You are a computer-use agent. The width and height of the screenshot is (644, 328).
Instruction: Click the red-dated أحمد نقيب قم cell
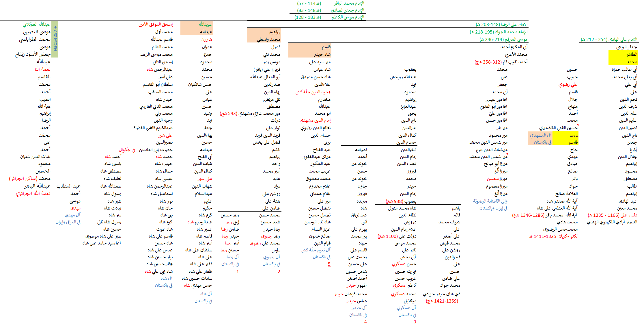coord(501,62)
